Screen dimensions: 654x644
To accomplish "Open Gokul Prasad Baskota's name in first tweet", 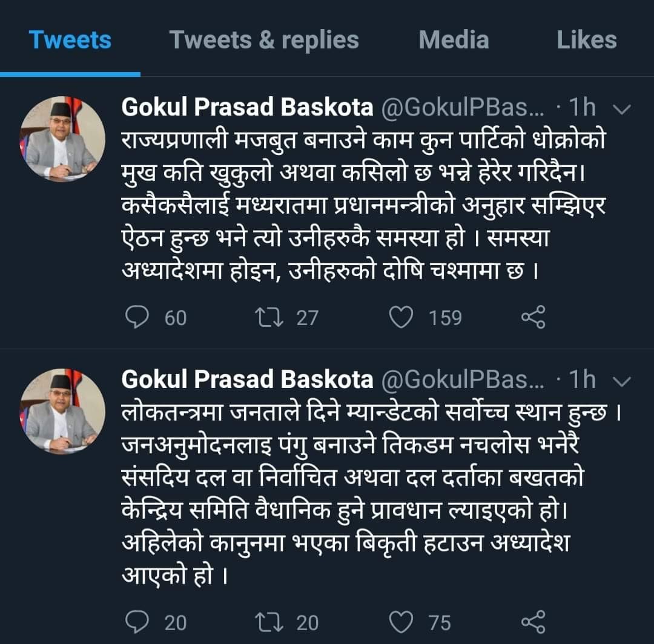I will click(247, 108).
